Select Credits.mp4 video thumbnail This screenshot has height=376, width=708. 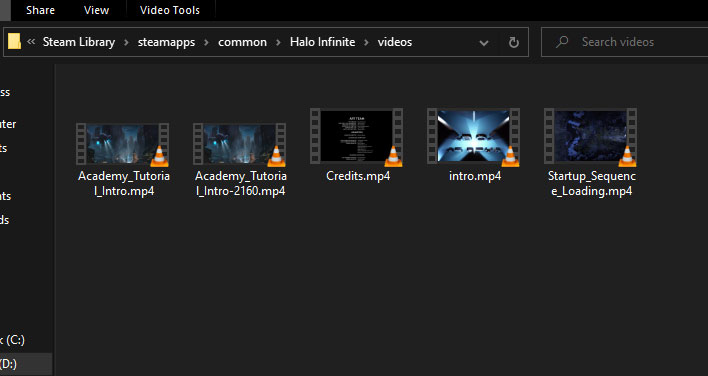click(356, 136)
